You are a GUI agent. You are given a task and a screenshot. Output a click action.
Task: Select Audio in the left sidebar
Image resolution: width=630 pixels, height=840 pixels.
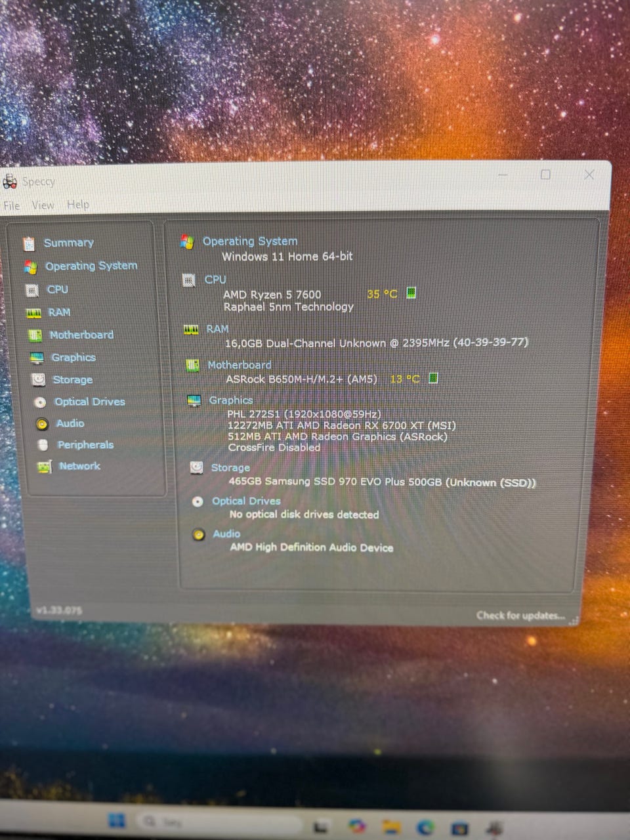pyautogui.click(x=70, y=423)
